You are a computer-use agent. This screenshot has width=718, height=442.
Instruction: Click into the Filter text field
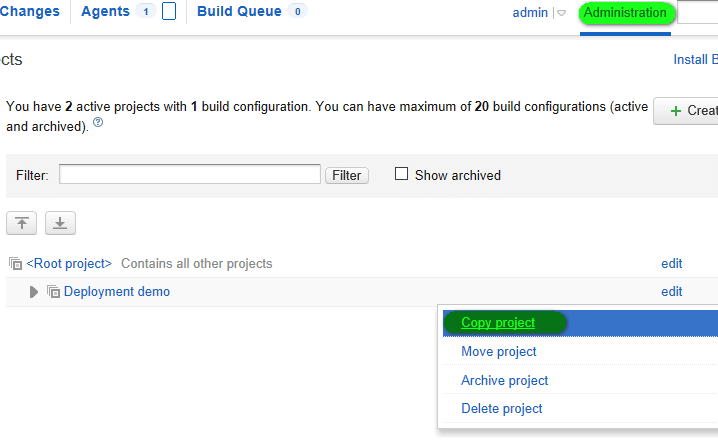(190, 175)
